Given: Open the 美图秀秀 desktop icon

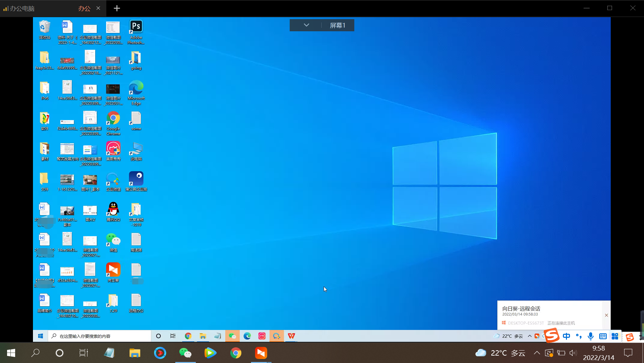Looking at the screenshot, I should tap(113, 149).
